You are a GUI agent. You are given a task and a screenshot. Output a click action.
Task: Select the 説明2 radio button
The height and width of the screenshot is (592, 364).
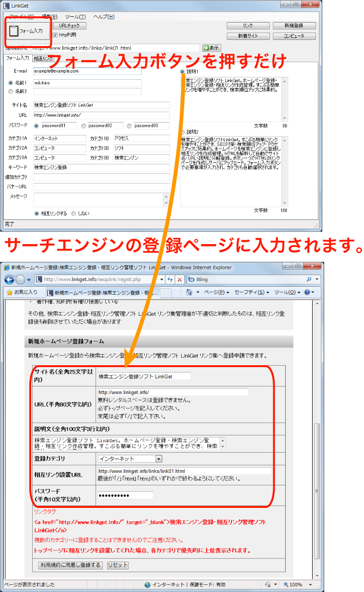tap(182, 132)
